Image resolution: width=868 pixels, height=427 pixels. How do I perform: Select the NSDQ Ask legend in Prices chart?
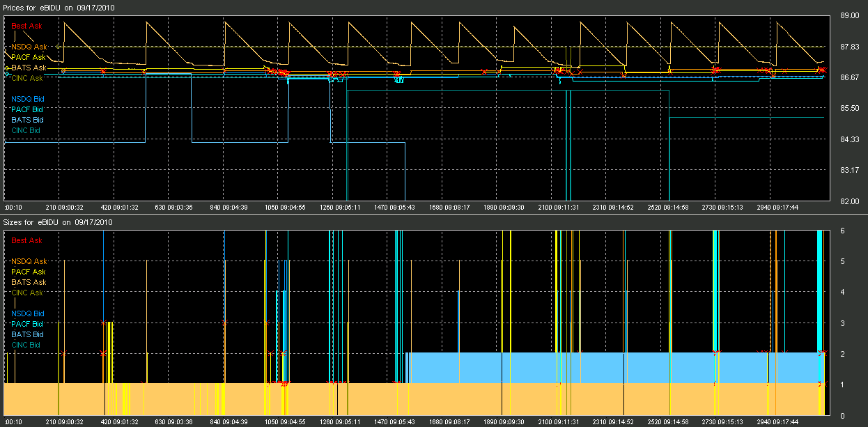coord(29,47)
